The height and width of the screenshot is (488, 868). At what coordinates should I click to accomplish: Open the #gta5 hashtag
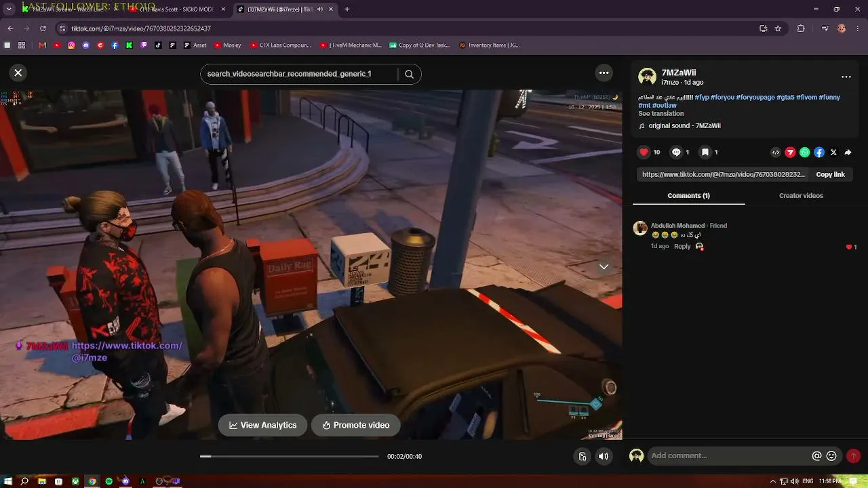click(785, 98)
